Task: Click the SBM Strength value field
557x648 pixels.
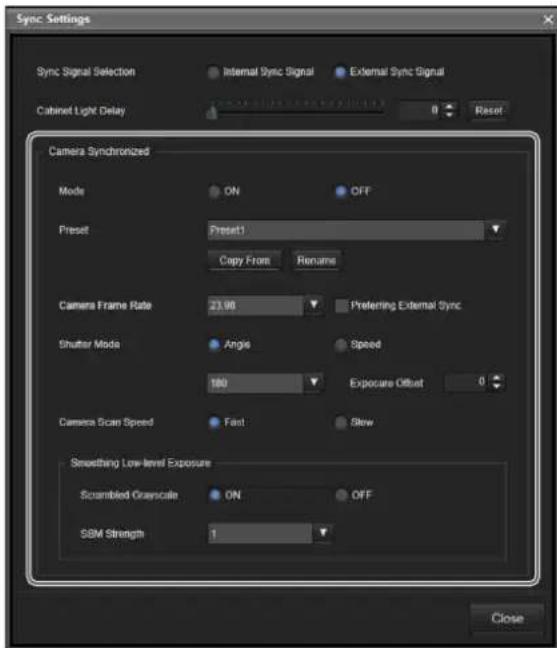Action: [x=260, y=533]
